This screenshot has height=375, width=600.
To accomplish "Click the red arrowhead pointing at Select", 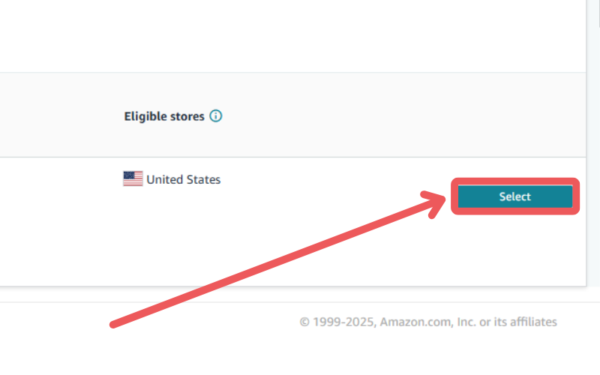I will (x=434, y=204).
